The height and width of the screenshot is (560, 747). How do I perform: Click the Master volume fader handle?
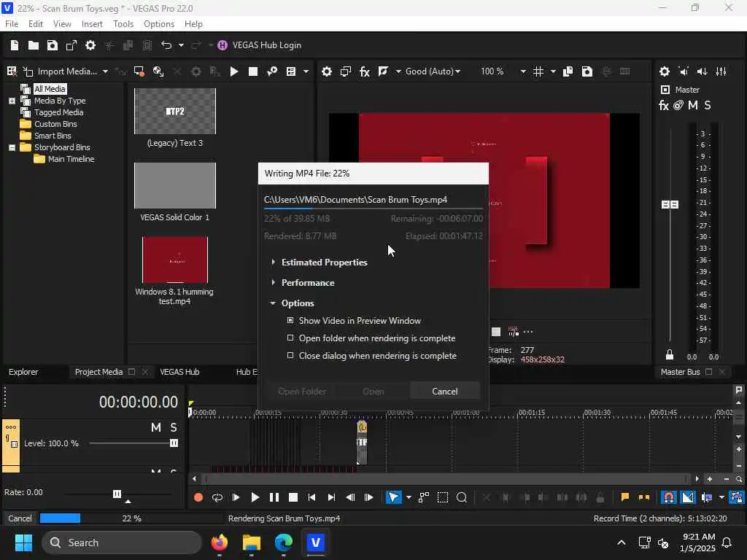[x=670, y=204]
